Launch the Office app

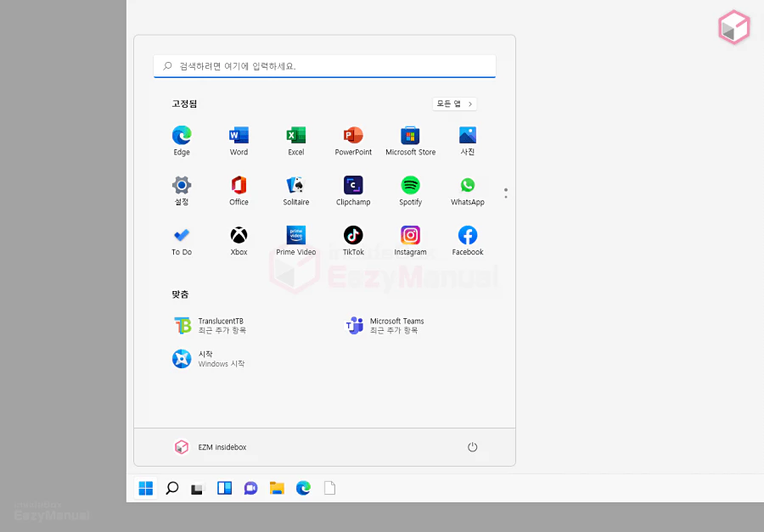click(239, 191)
